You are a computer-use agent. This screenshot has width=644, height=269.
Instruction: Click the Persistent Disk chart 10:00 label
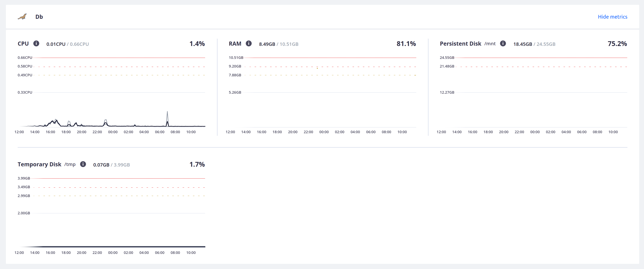click(x=613, y=132)
